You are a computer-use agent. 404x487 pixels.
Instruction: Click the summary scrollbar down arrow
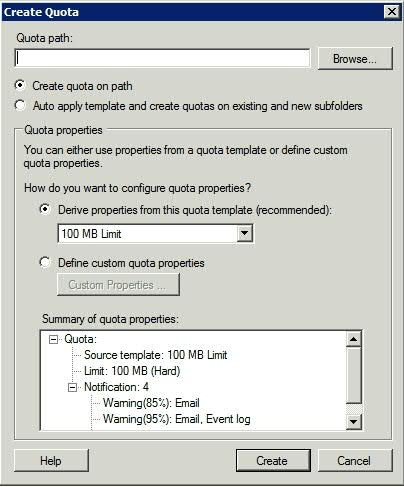353,421
